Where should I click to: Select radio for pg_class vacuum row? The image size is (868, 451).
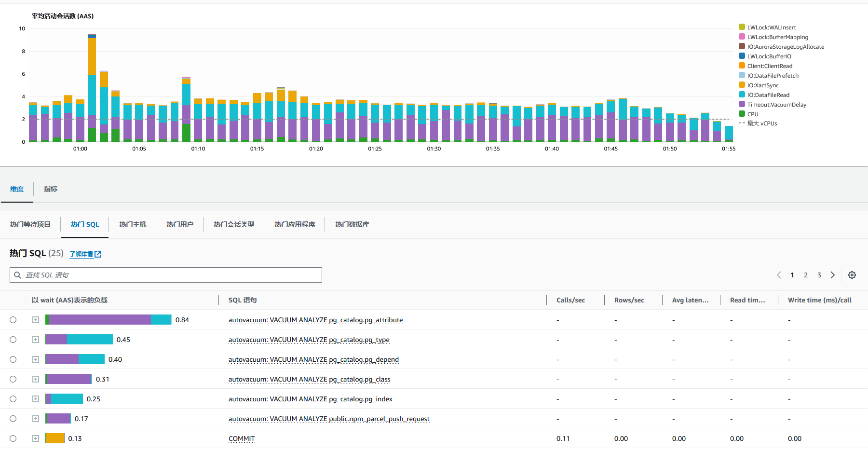click(13, 379)
